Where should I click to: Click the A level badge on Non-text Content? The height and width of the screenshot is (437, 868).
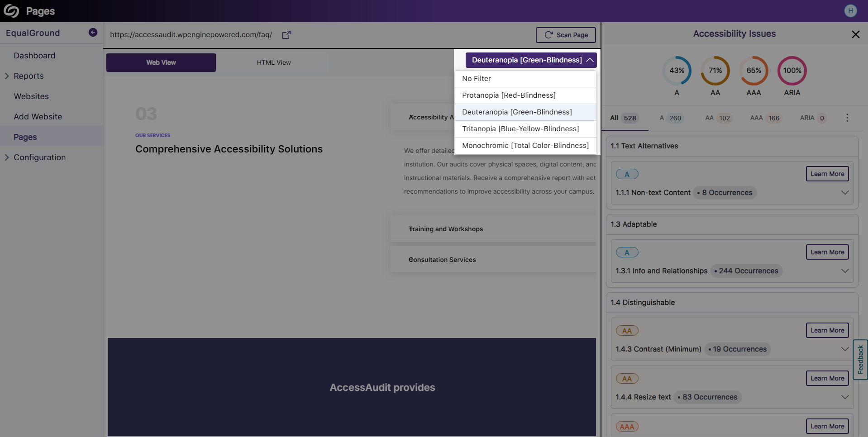click(x=627, y=174)
